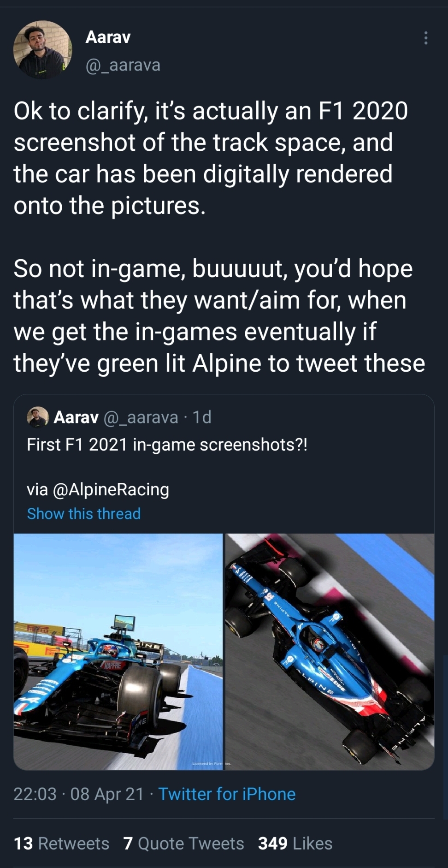Viewport: 448px width, 868px height.
Task: Open the three-dot more options menu
Action: point(426,38)
